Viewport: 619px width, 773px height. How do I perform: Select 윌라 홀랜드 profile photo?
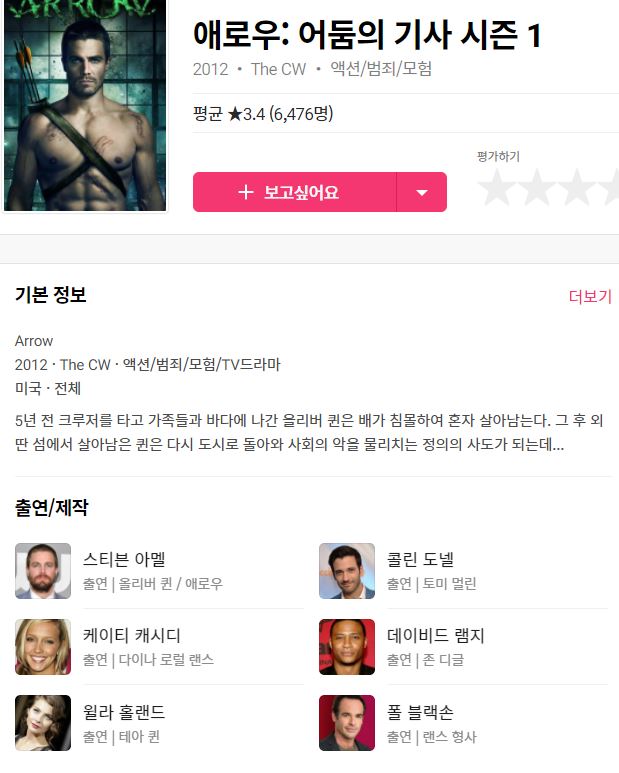43,723
